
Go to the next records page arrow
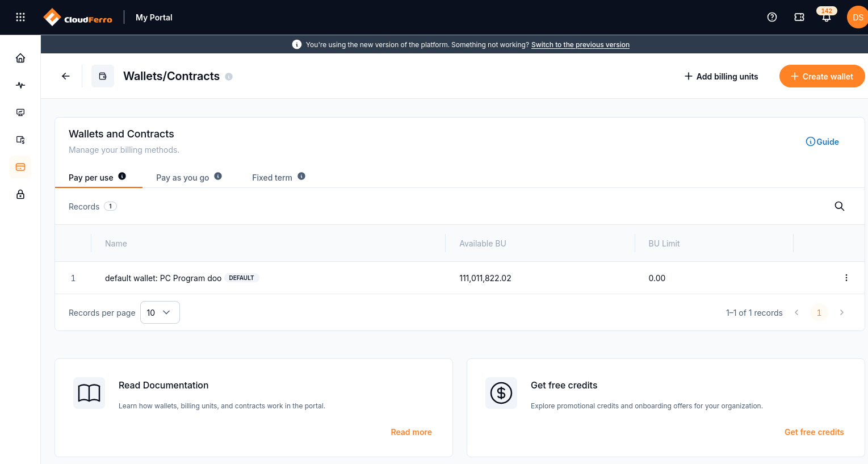coord(842,312)
